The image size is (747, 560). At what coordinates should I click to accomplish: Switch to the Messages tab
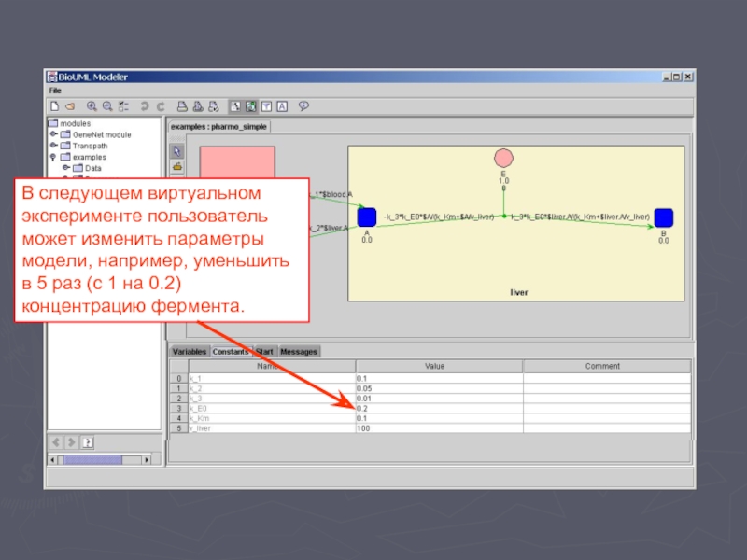click(x=299, y=352)
